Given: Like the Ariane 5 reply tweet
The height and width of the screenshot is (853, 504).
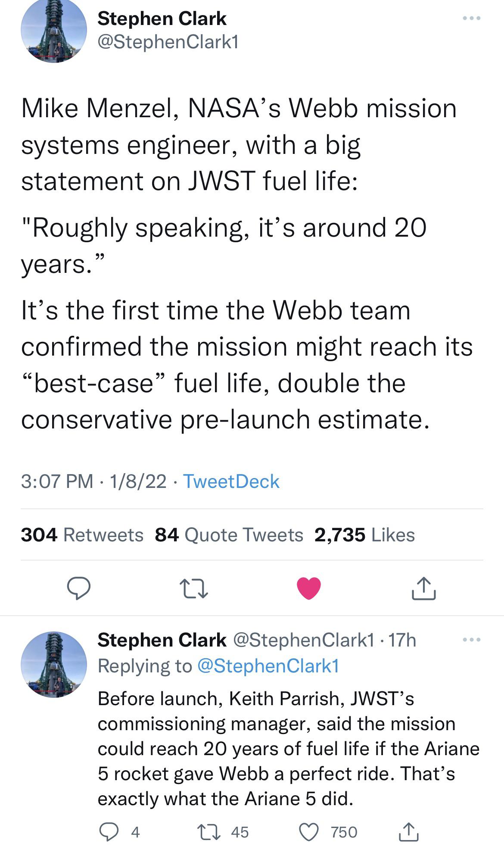Looking at the screenshot, I should [308, 832].
